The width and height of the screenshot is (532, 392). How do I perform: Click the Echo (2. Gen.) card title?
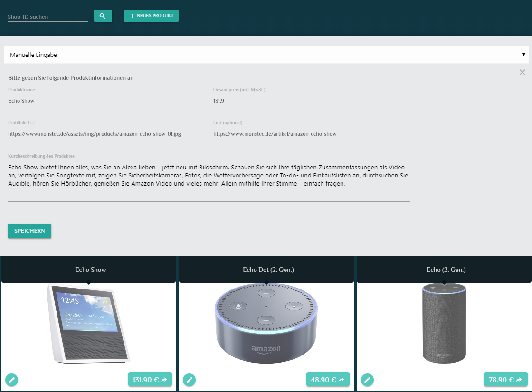[446, 270]
